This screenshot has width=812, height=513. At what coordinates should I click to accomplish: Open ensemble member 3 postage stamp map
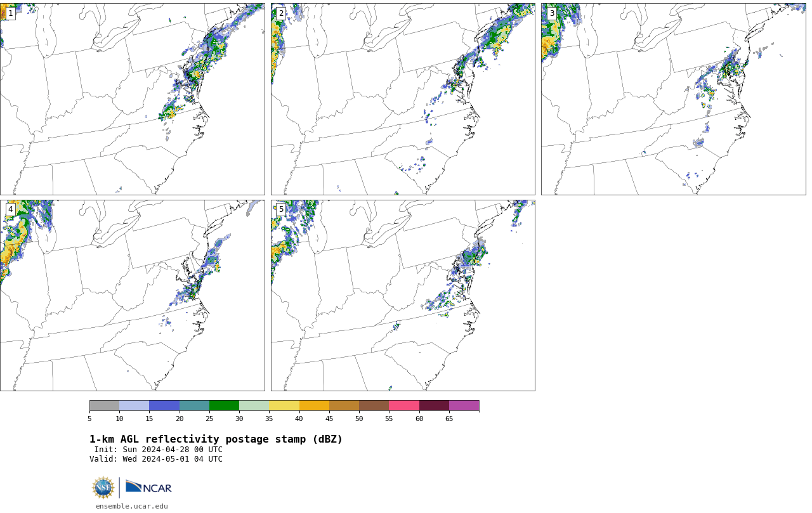pyautogui.click(x=674, y=99)
